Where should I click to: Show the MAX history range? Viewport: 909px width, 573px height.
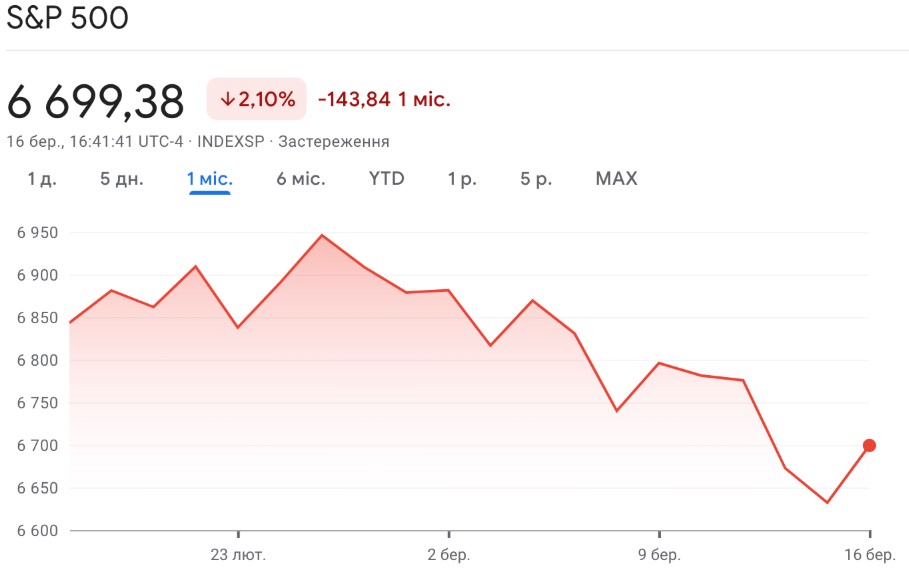tap(616, 179)
